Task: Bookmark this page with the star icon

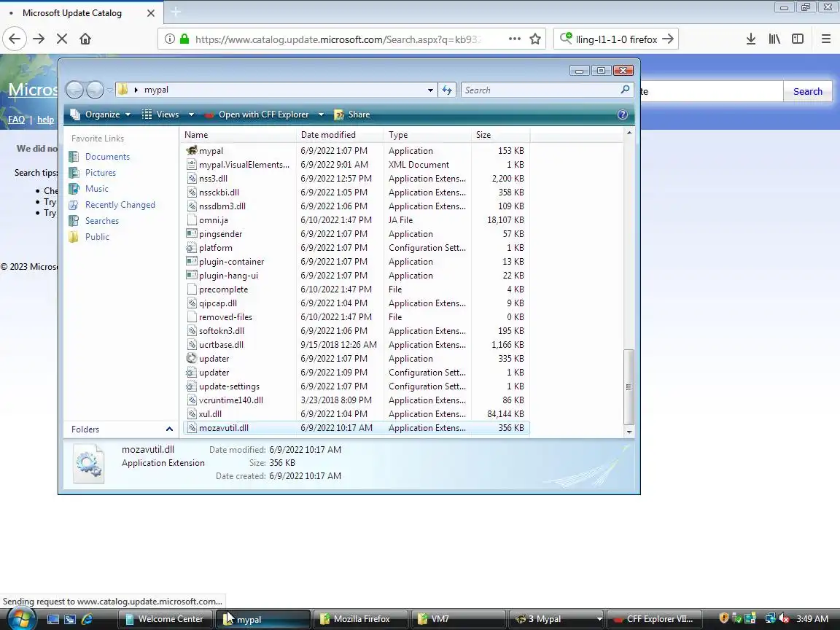Action: pyautogui.click(x=534, y=39)
